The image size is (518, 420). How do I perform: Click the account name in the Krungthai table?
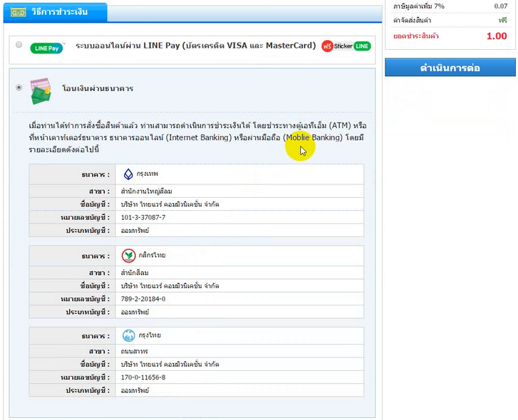[170, 364]
